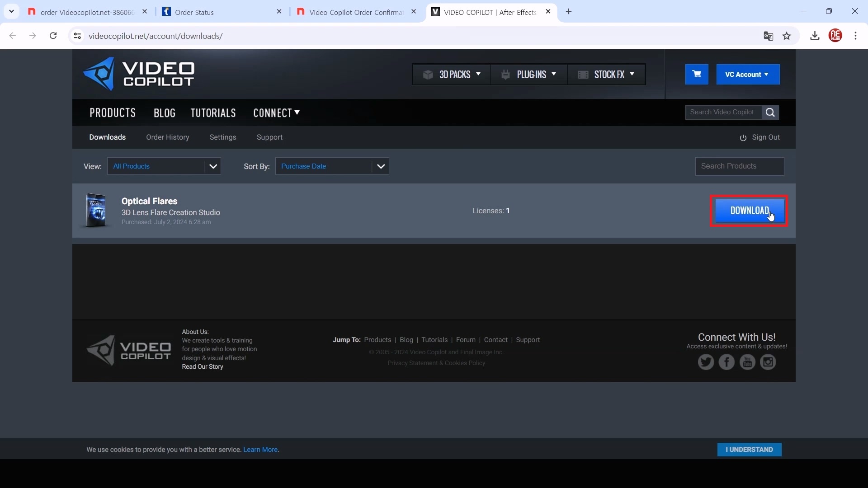Switch to Order History tab
Viewport: 868px width, 488px height.
click(x=167, y=137)
